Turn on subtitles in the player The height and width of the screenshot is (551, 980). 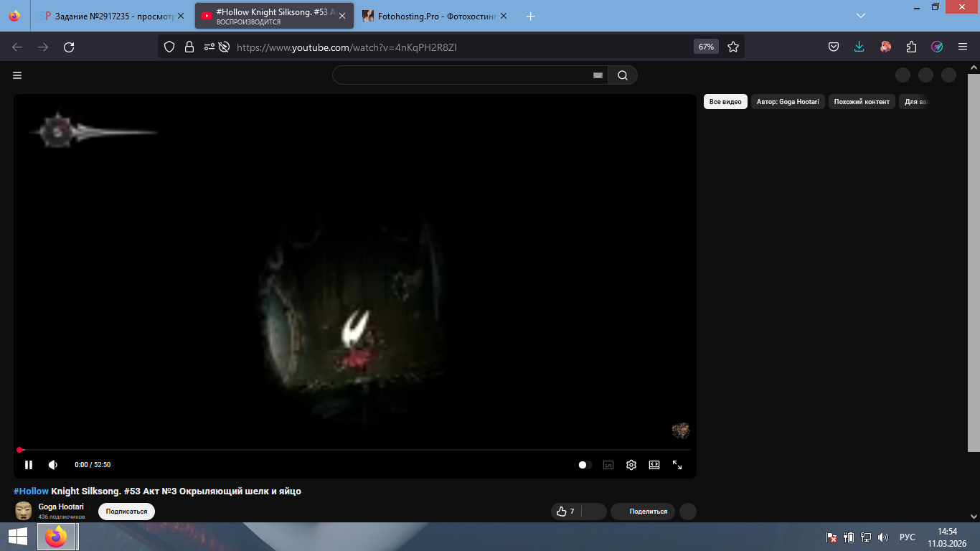point(608,465)
